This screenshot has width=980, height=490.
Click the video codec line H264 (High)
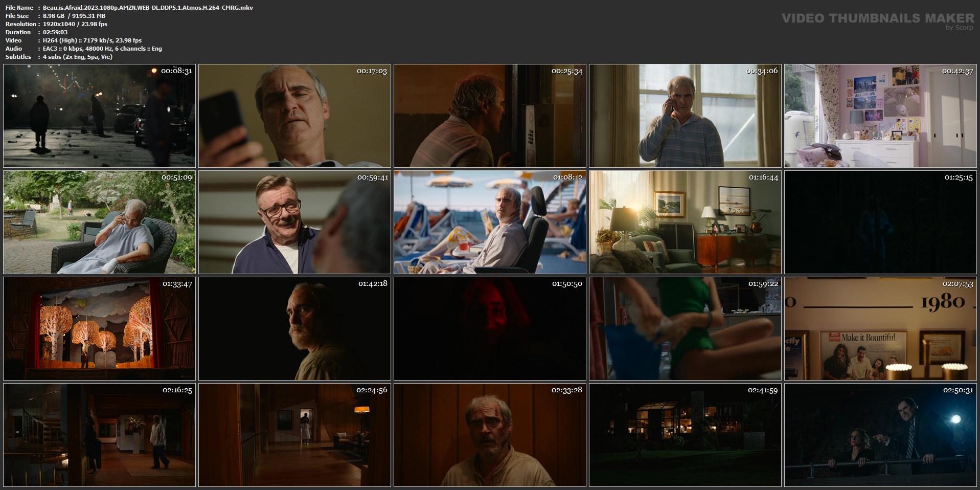coord(92,40)
